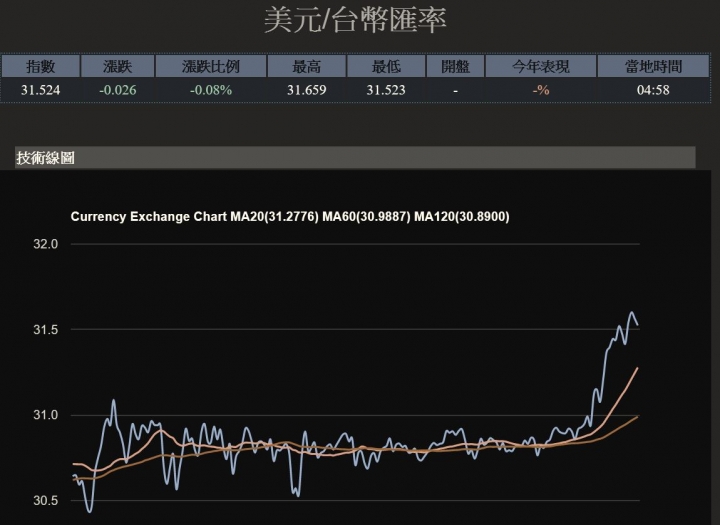
Task: Click the high value 31.659
Action: [x=306, y=90]
